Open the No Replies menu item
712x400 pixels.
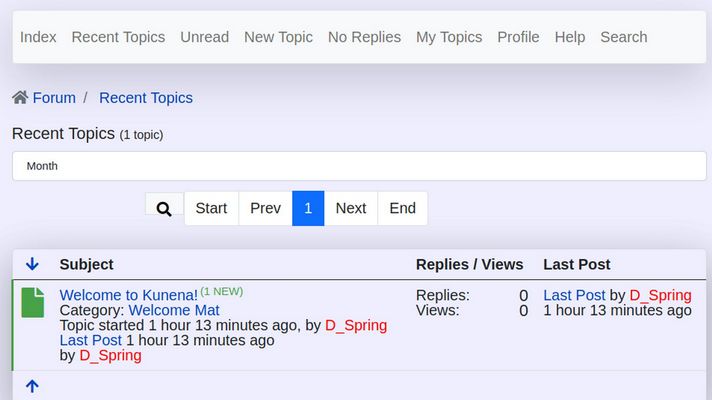[x=364, y=37]
